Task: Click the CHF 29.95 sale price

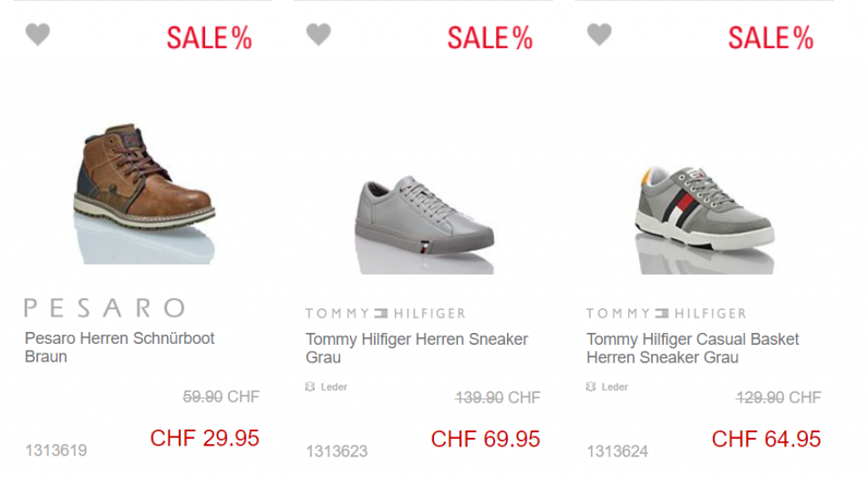Action: tap(205, 438)
